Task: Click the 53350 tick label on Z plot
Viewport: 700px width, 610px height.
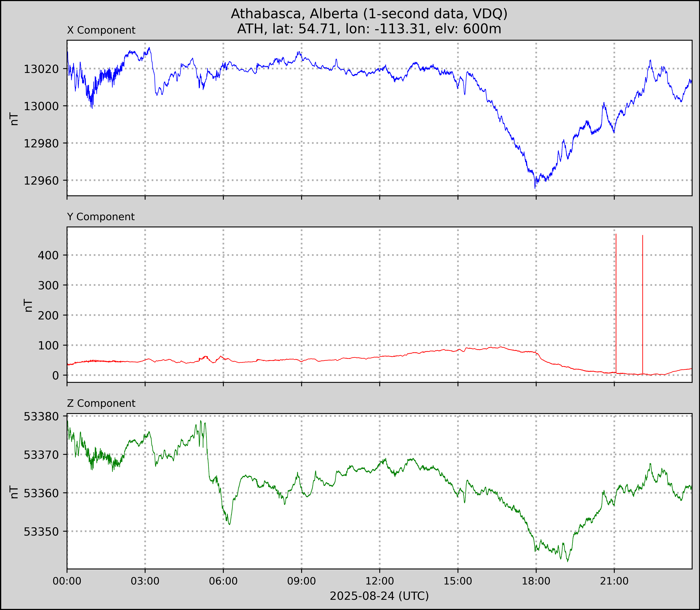Action: [x=41, y=532]
